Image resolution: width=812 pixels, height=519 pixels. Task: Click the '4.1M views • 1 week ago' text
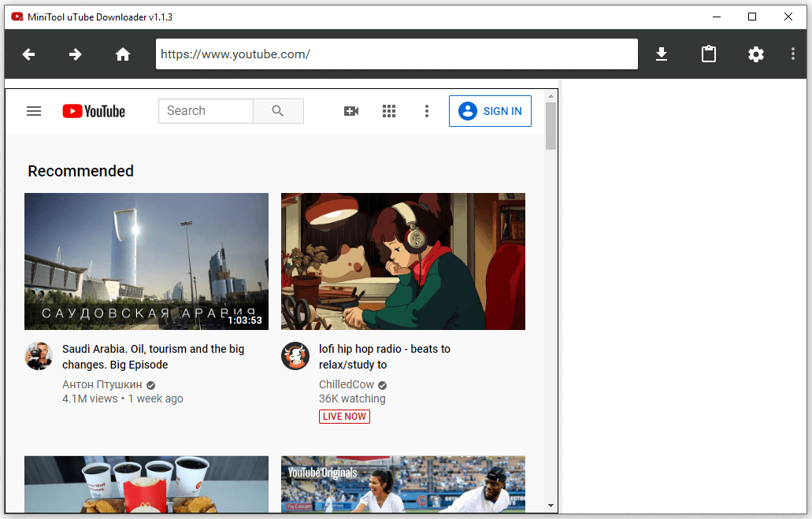coord(123,399)
